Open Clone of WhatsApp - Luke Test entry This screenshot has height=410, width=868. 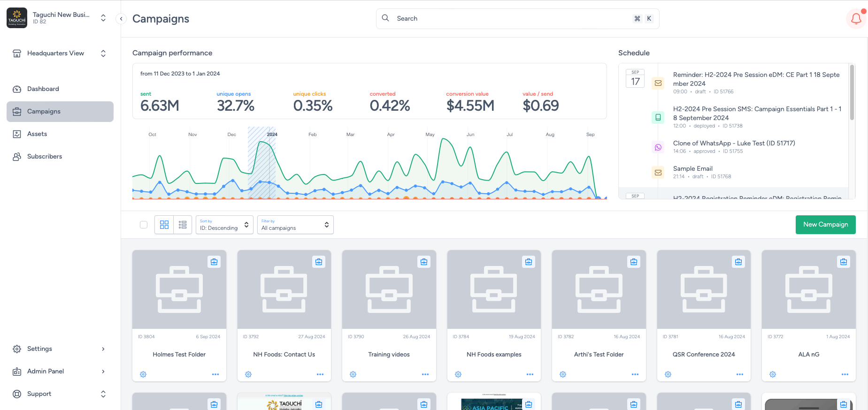click(x=734, y=143)
